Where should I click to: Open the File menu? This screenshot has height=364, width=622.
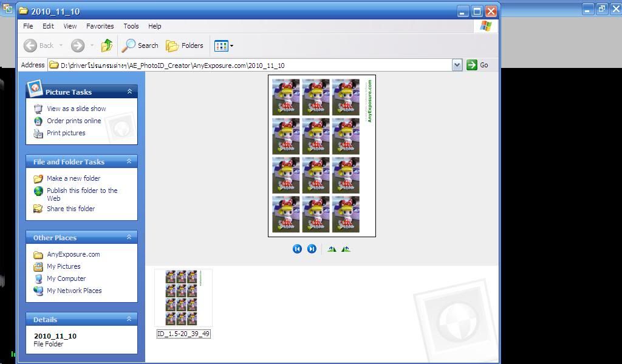(28, 26)
